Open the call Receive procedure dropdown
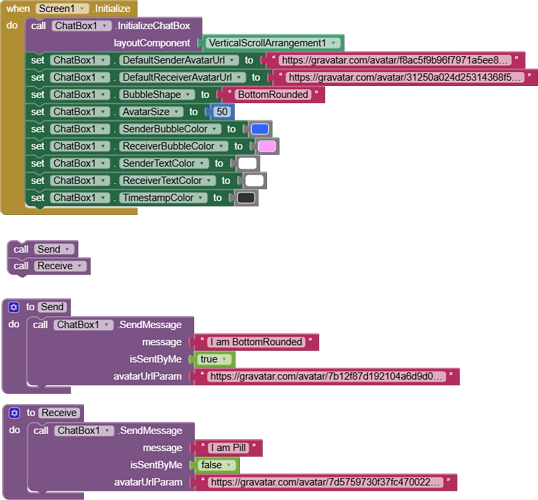The width and height of the screenshot is (538, 500). point(60,266)
